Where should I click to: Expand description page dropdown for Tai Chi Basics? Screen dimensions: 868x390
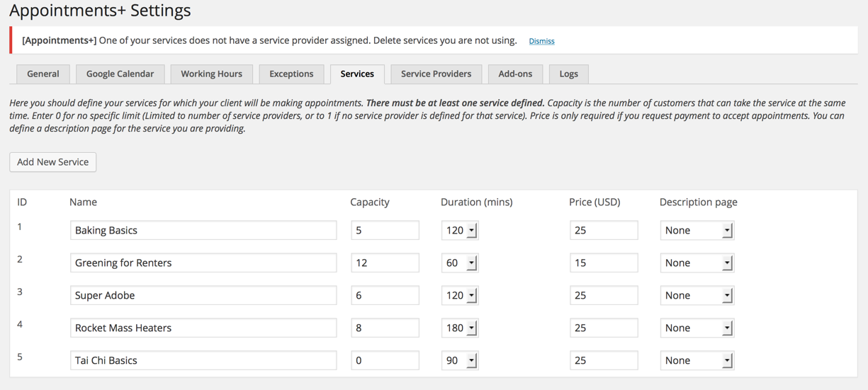click(697, 360)
